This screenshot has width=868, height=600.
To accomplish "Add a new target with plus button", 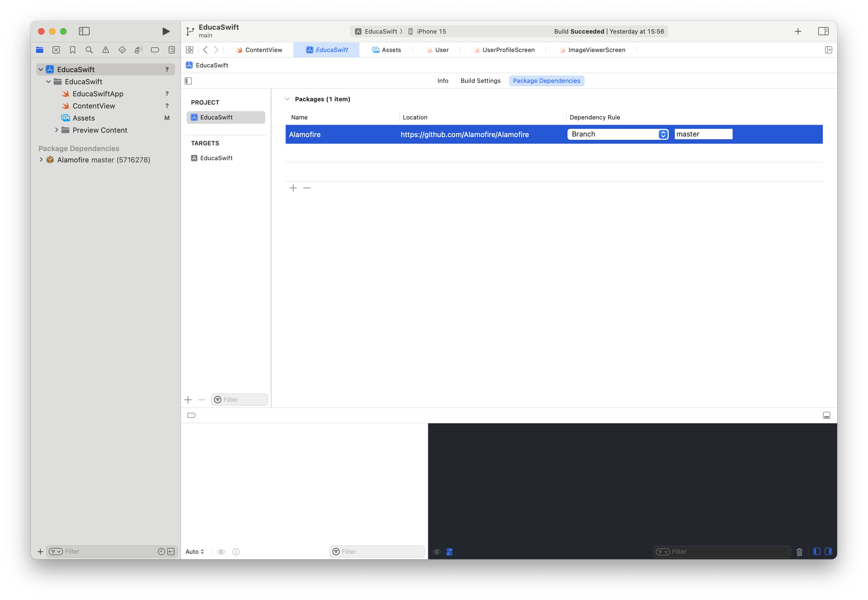I will tap(188, 400).
